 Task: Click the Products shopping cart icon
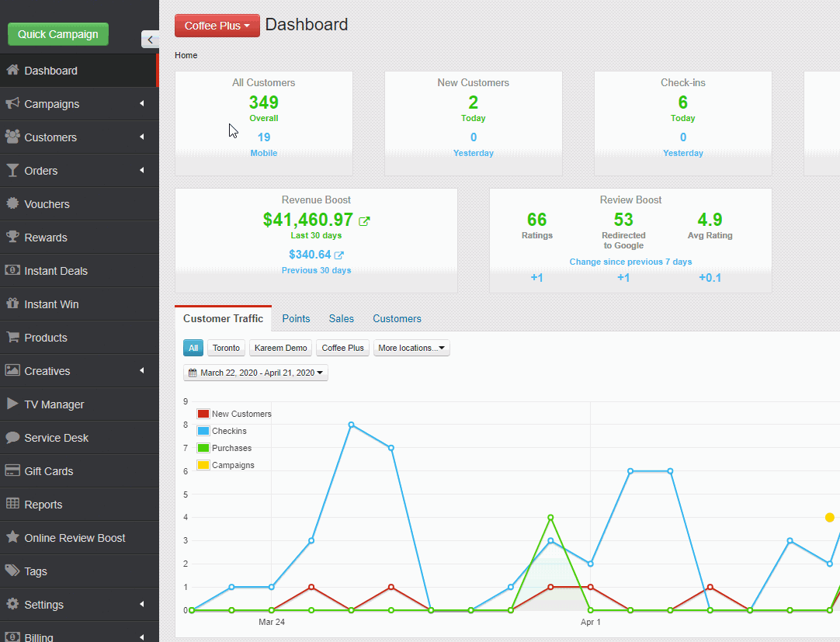tap(12, 337)
